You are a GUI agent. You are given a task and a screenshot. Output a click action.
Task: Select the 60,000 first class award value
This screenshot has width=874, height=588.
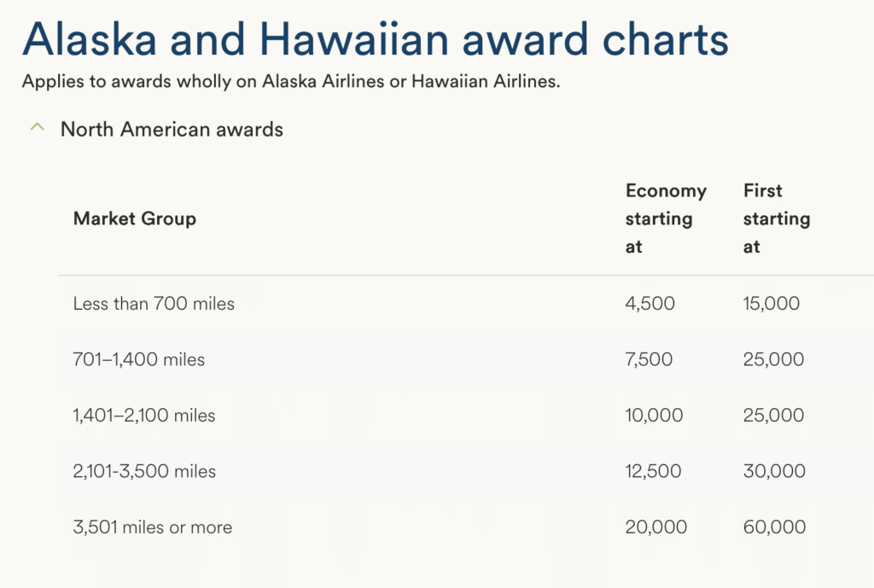(773, 527)
